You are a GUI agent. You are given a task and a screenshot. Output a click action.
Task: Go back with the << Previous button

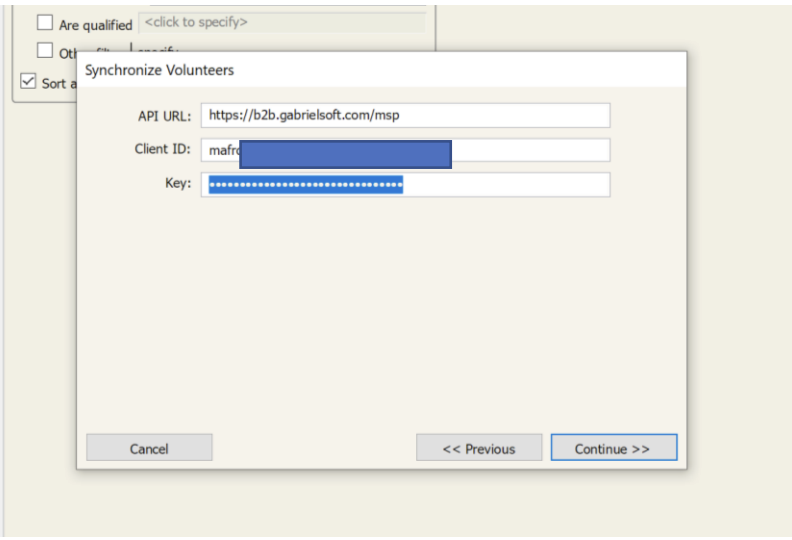click(479, 448)
